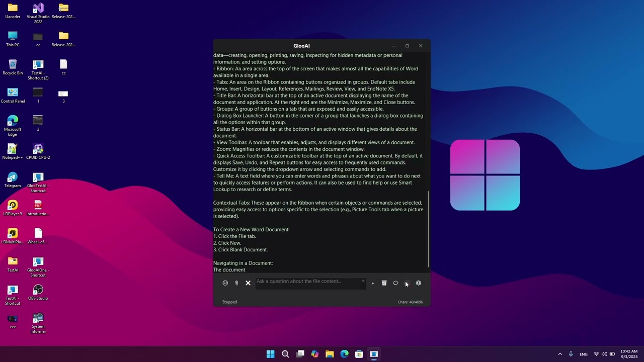Select the Recycle Bin icon
The width and height of the screenshot is (644, 362).
(x=13, y=67)
